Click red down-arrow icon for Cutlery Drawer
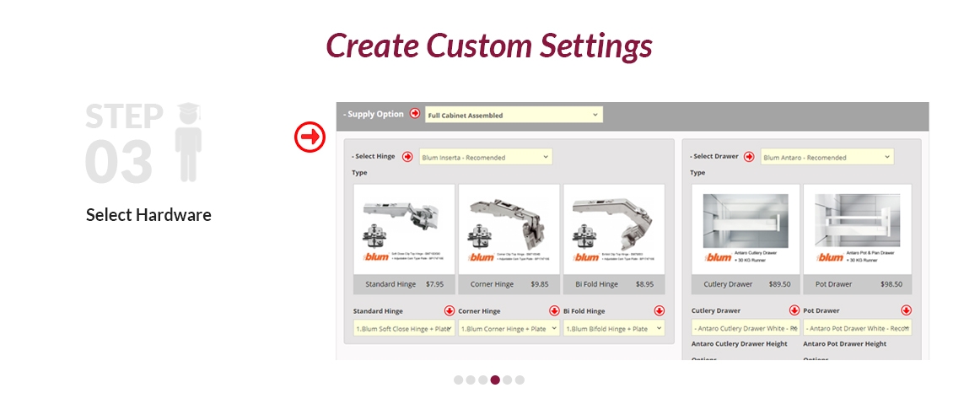 click(794, 310)
